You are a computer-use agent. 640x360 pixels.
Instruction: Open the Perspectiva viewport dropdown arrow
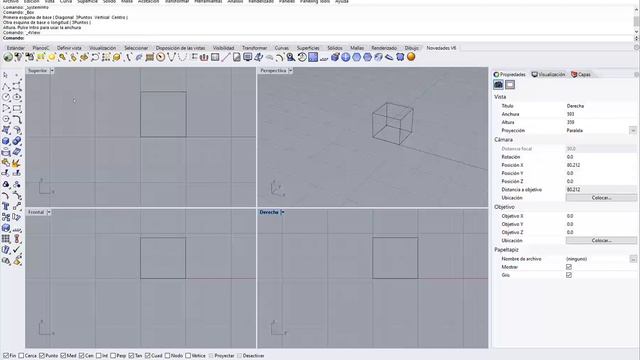(291, 71)
